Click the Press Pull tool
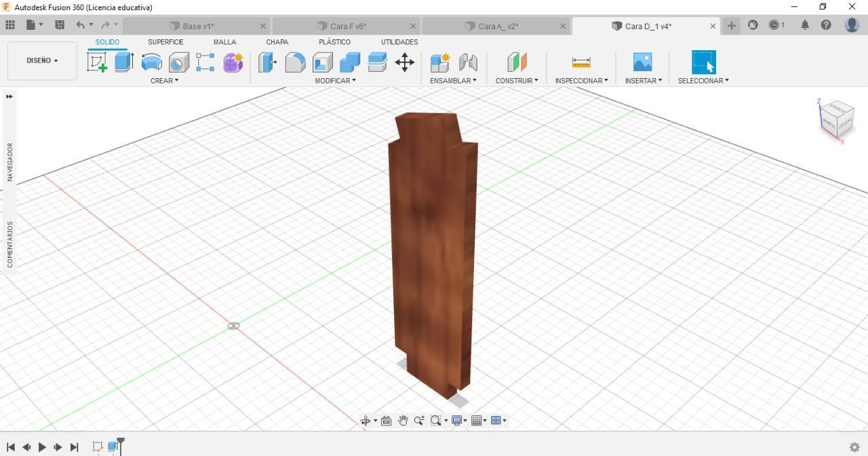This screenshot has width=868, height=456. [267, 62]
